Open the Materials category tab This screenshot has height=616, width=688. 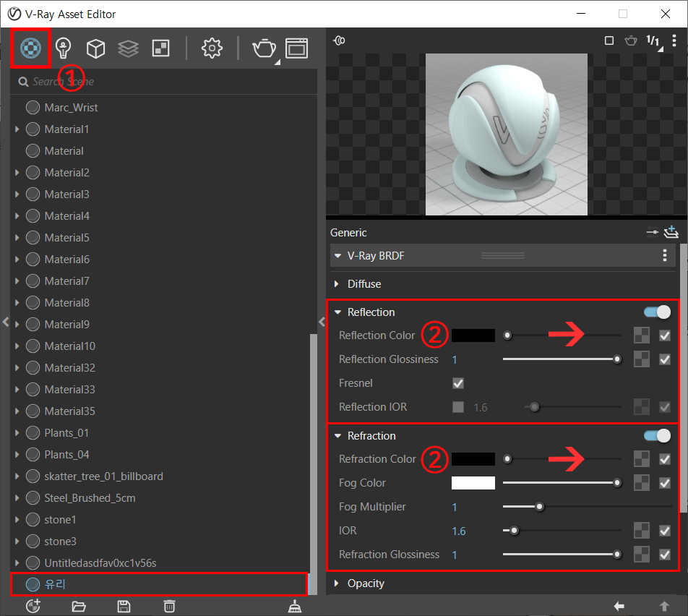(30, 48)
